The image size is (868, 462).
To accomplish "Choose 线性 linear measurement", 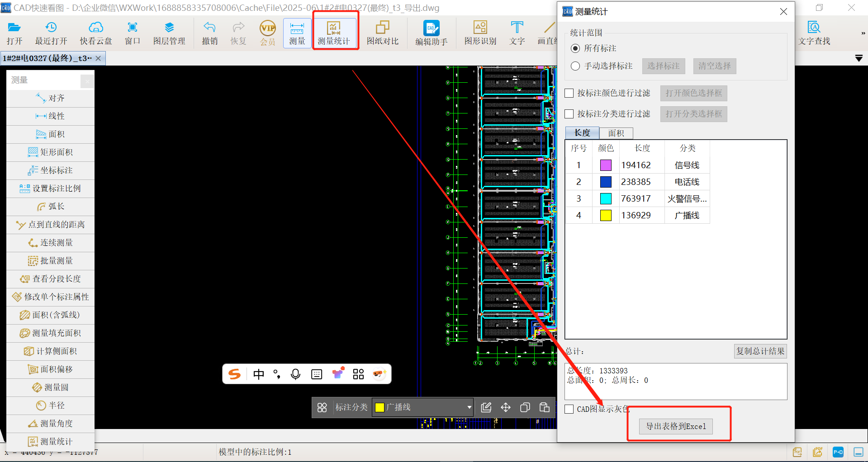I will 50,116.
